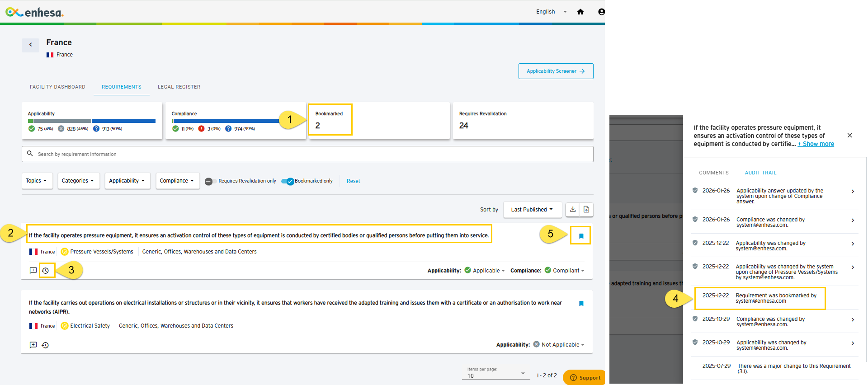Open the Last Published sort dropdown
868x385 pixels.
pos(533,210)
